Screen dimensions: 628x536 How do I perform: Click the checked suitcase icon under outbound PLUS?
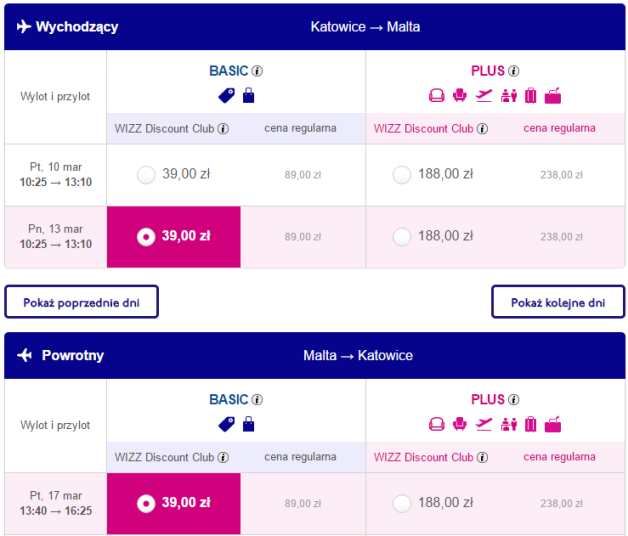530,96
